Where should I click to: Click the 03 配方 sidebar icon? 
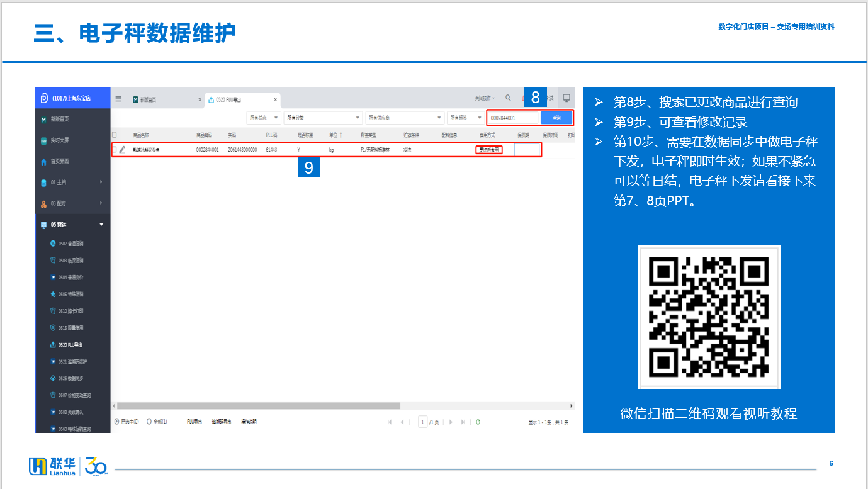(43, 204)
